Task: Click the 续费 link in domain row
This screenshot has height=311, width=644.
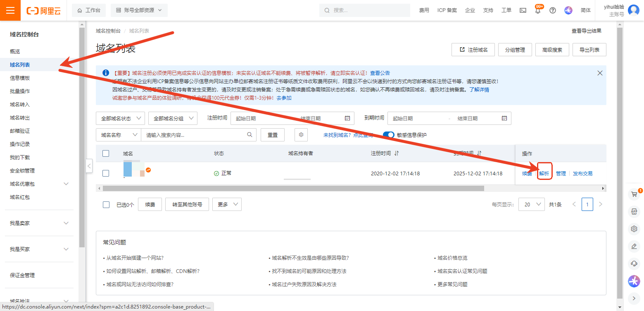Action: coord(527,173)
